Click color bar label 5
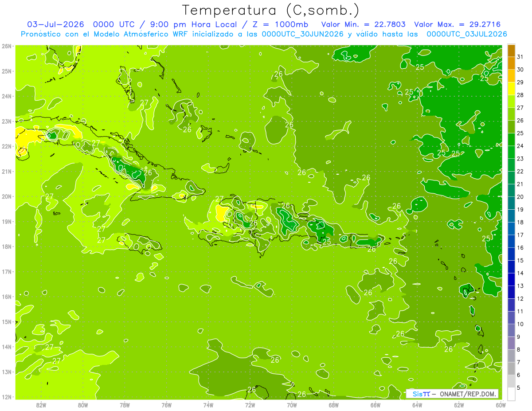The image size is (532, 411). point(519,388)
